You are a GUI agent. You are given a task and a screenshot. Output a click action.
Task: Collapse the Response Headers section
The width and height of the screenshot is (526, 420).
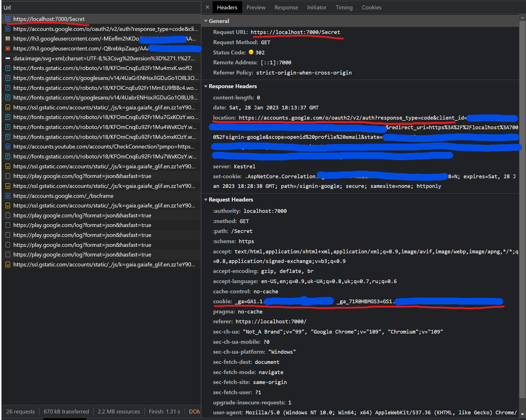[x=206, y=86]
